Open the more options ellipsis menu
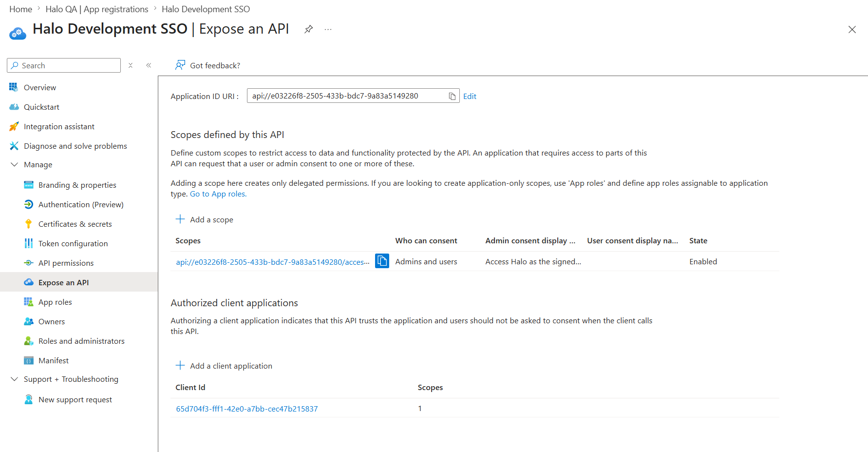Viewport: 868px width, 452px height. [x=328, y=29]
